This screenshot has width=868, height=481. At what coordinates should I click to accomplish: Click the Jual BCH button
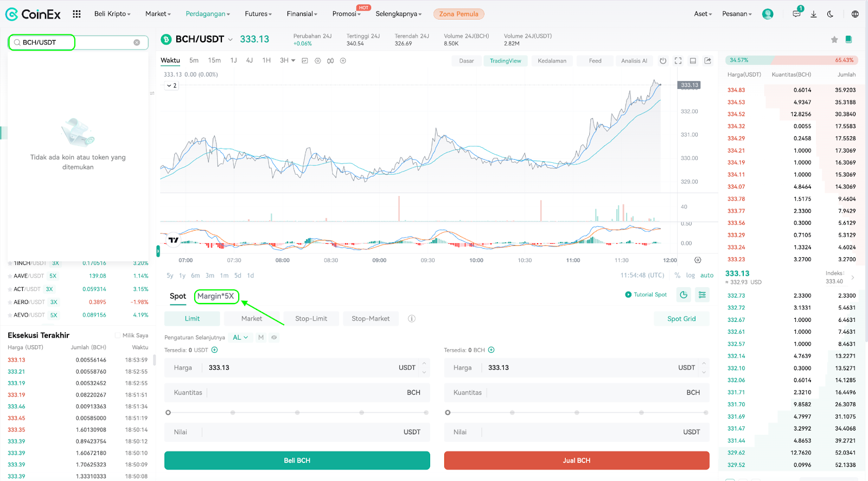577,460
